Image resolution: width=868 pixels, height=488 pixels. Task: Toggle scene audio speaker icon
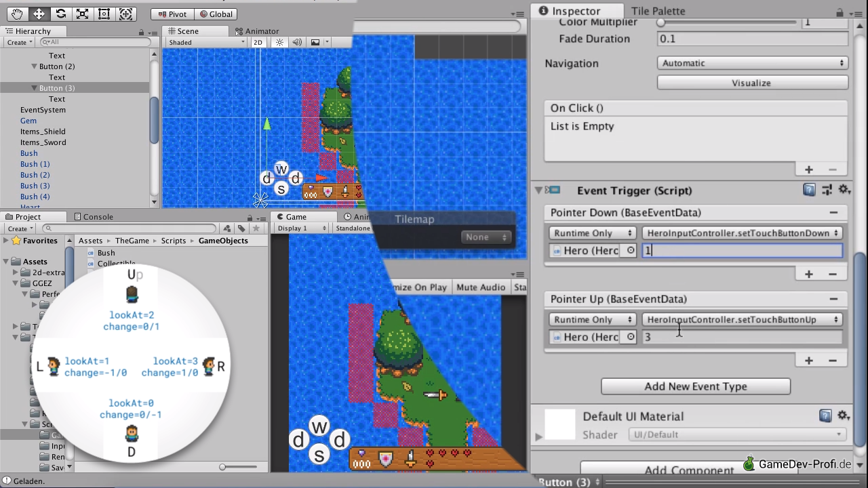point(297,42)
